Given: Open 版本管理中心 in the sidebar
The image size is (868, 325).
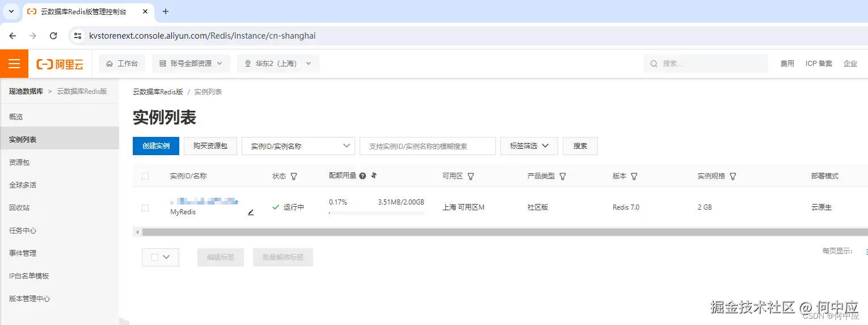Looking at the screenshot, I should coord(60,298).
